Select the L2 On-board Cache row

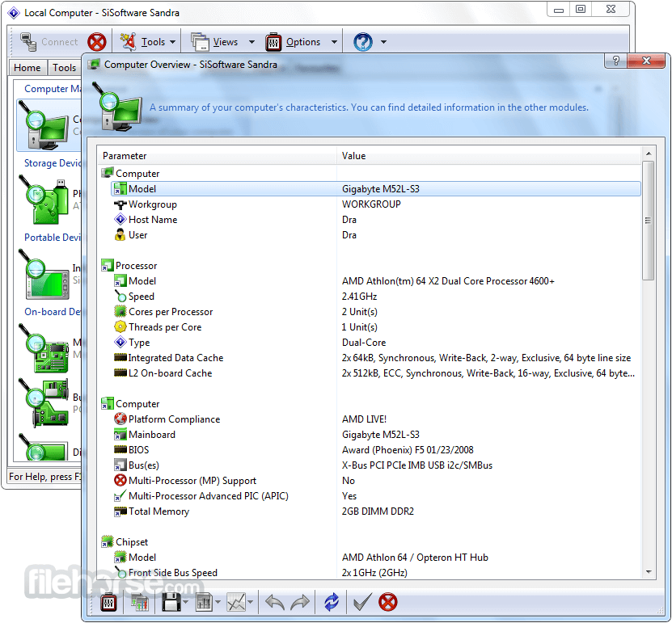pos(376,373)
